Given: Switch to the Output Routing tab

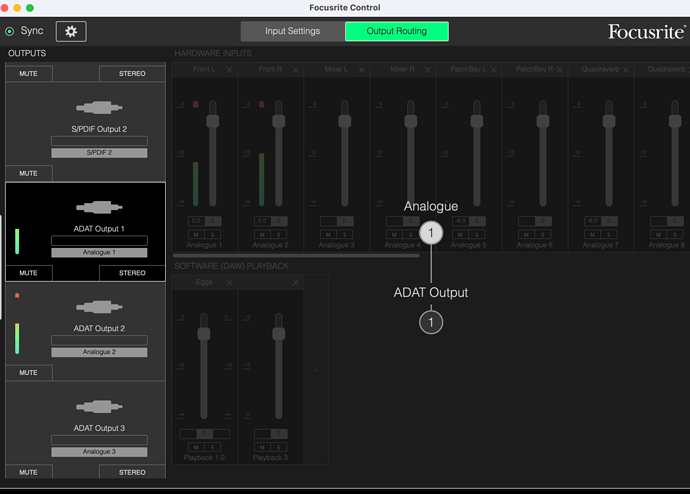Looking at the screenshot, I should [x=396, y=31].
